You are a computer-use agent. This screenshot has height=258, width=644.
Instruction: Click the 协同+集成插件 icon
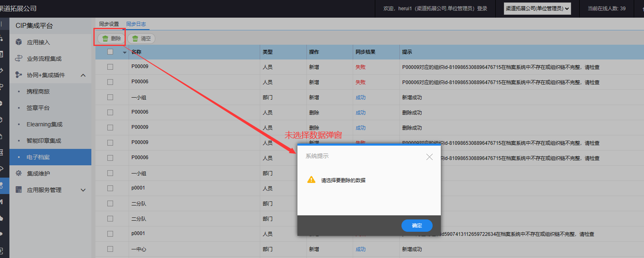pos(18,75)
